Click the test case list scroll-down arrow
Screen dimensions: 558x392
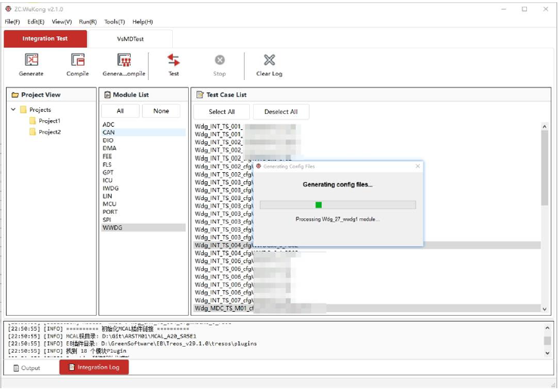click(544, 309)
